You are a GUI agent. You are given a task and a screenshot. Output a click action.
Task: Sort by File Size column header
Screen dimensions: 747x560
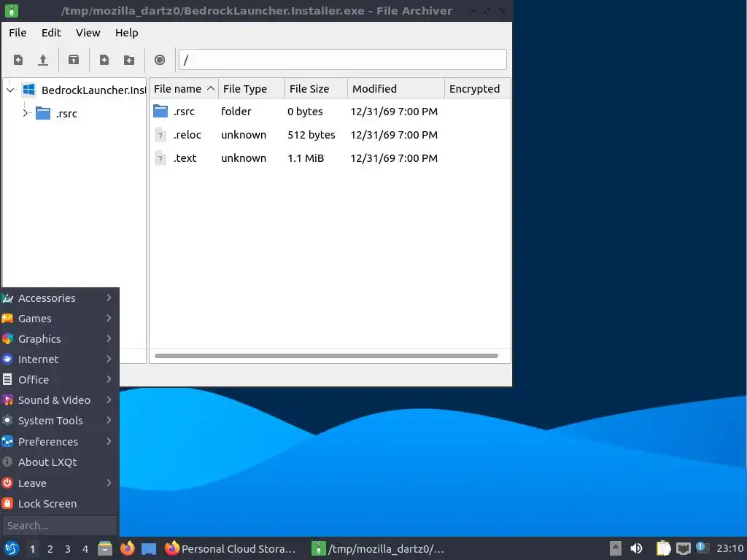pos(317,89)
